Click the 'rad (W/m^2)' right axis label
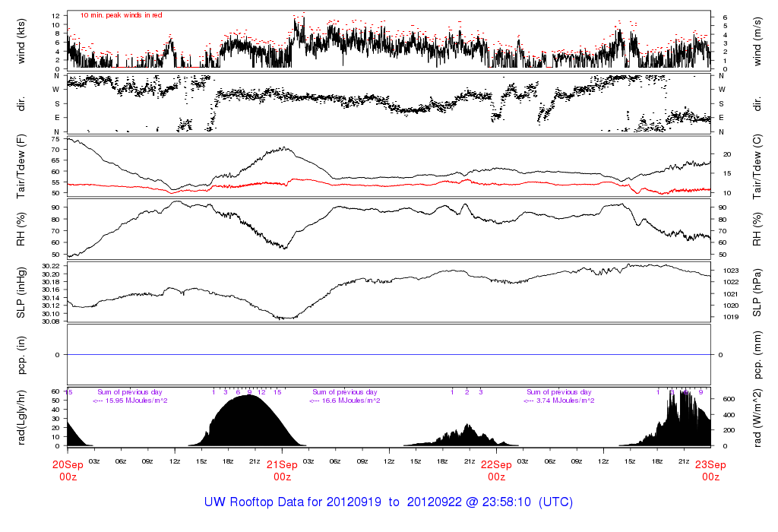This screenshot has width=778, height=532. (757, 416)
